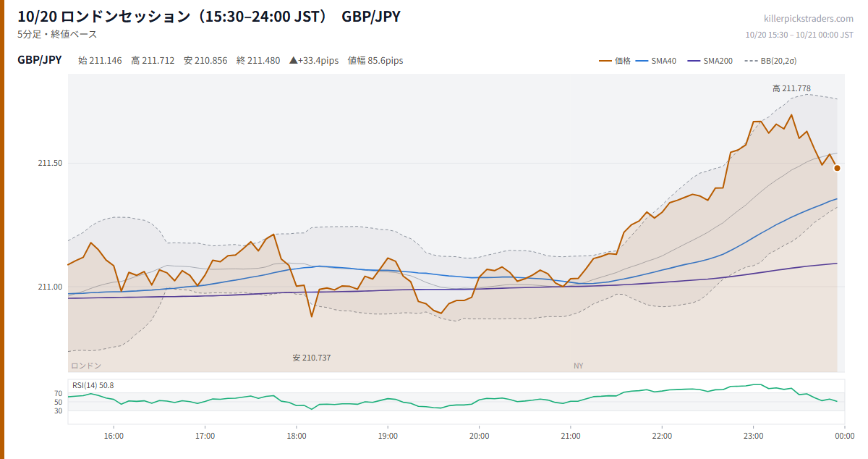This screenshot has height=459, width=868.
Task: Click the 安 210.737 annotation on the chart
Action: pos(312,358)
